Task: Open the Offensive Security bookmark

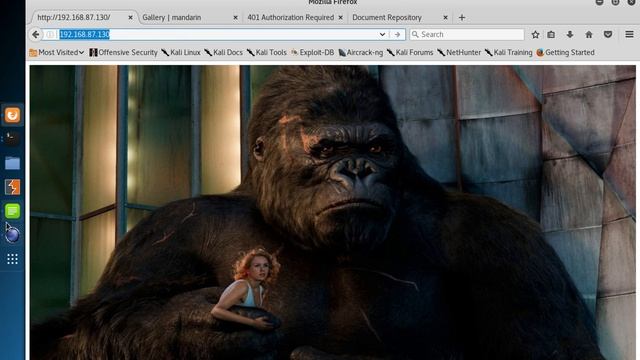Action: [123, 52]
